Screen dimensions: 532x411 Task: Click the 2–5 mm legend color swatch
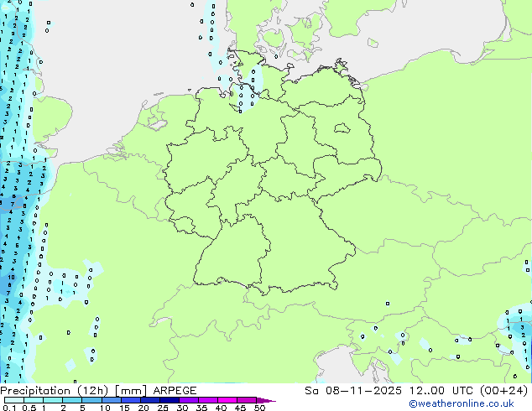point(72,400)
